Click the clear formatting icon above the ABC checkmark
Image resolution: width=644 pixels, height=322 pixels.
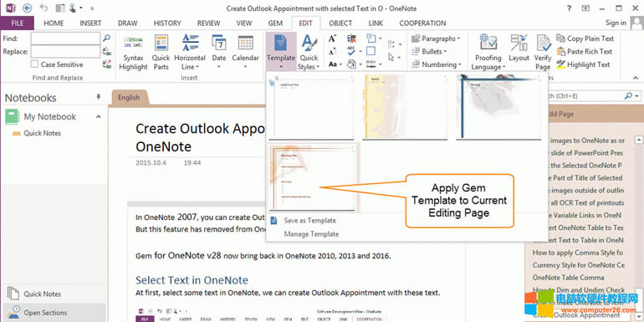click(x=351, y=38)
